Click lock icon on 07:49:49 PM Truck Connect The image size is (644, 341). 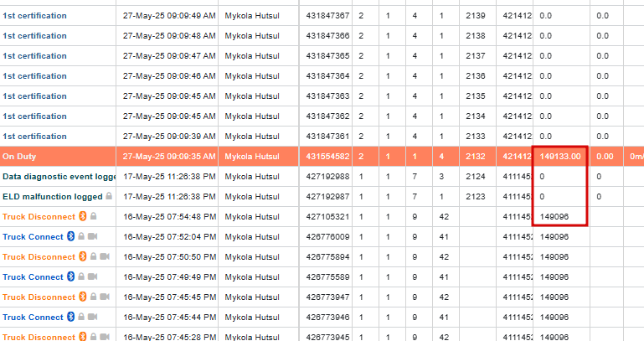(81, 276)
